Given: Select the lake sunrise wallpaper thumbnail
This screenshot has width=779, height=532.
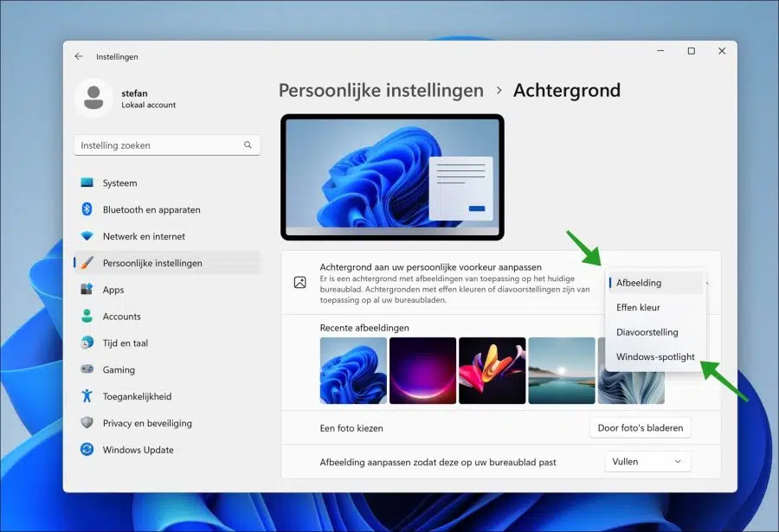Looking at the screenshot, I should pos(562,370).
